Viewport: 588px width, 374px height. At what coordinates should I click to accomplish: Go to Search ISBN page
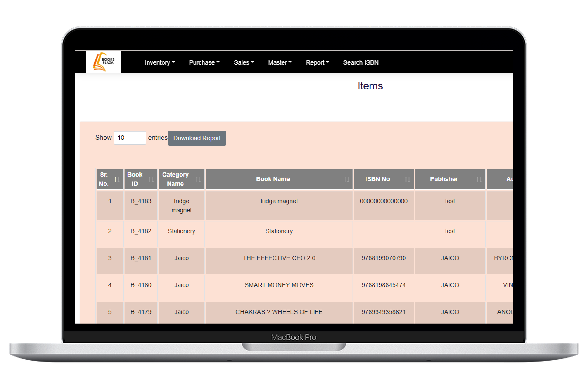361,63
